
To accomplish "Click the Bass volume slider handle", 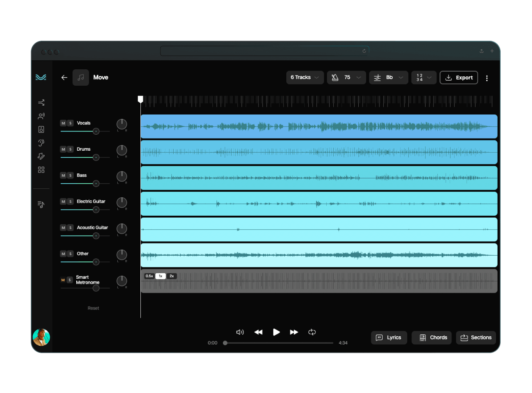I will pos(96,184).
